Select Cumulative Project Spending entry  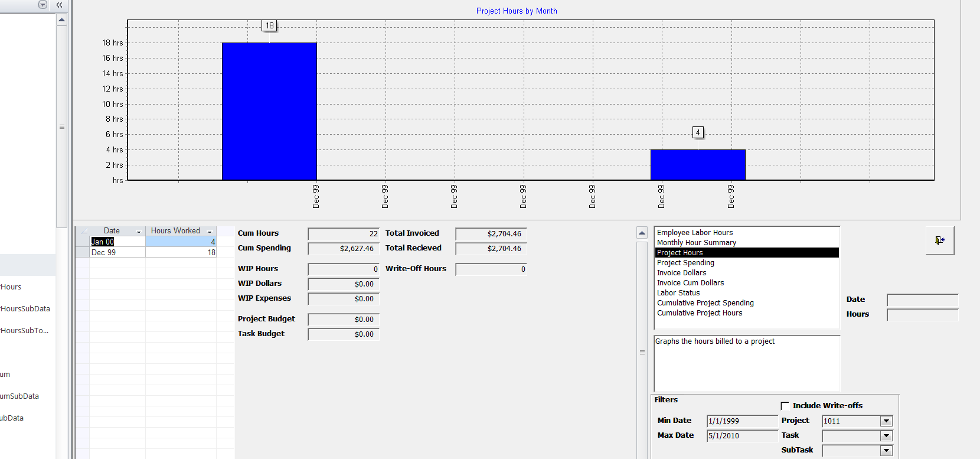click(747, 303)
